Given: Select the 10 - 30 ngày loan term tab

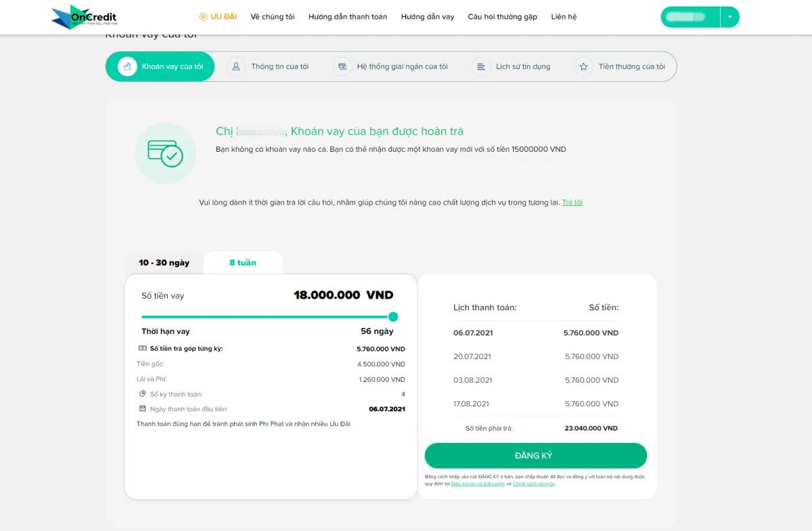Looking at the screenshot, I should pos(164,263).
